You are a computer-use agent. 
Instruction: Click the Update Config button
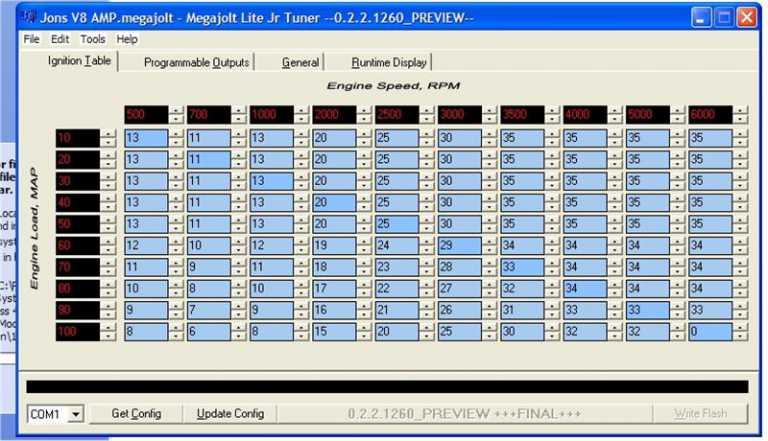pos(230,413)
